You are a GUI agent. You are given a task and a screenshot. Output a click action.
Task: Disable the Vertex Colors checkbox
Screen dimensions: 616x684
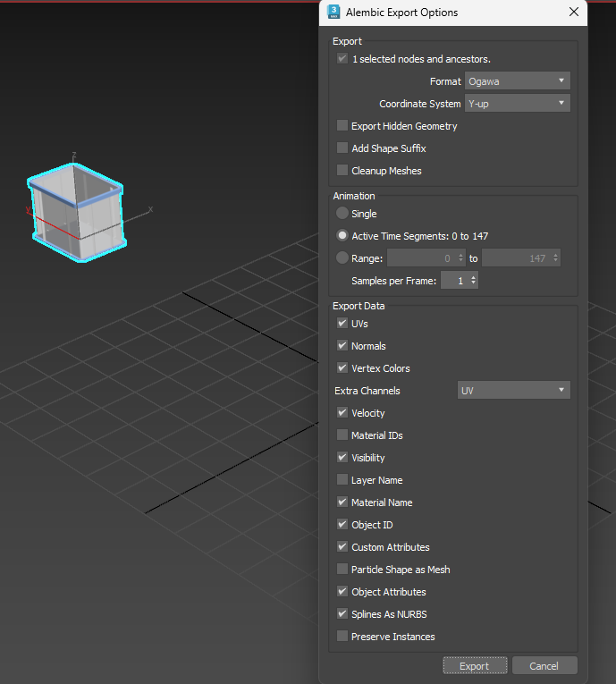click(342, 368)
